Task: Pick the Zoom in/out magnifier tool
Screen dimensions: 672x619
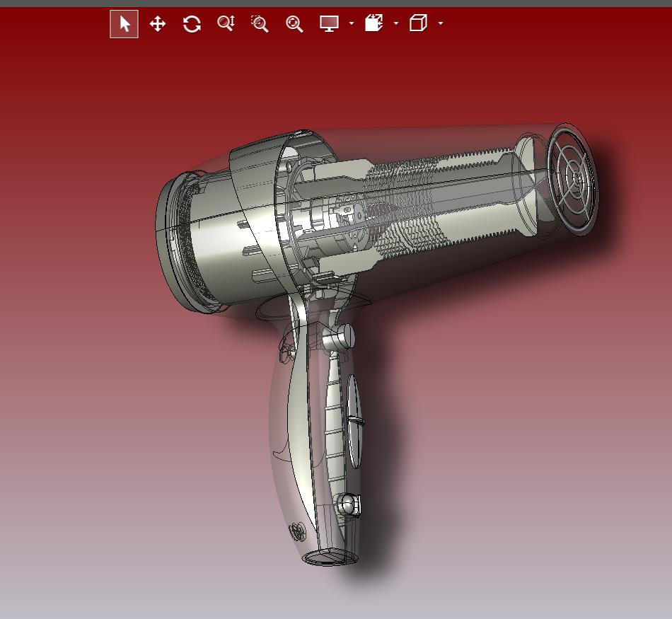Action: (226, 23)
